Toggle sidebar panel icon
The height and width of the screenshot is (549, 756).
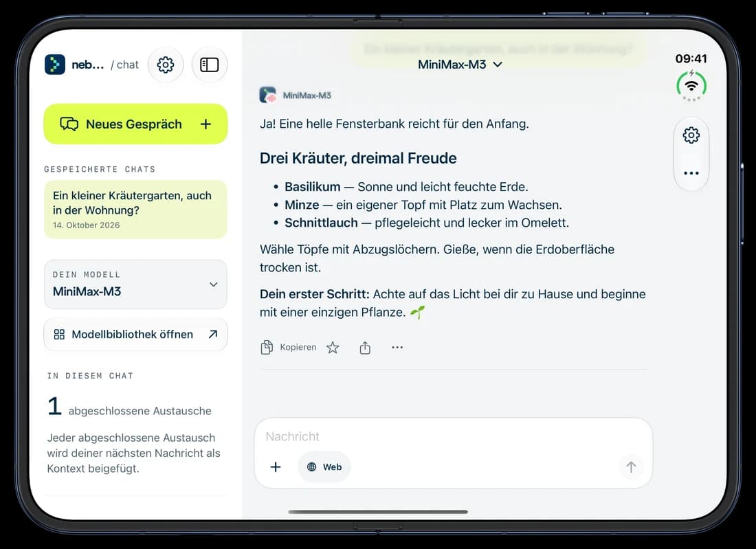point(209,65)
